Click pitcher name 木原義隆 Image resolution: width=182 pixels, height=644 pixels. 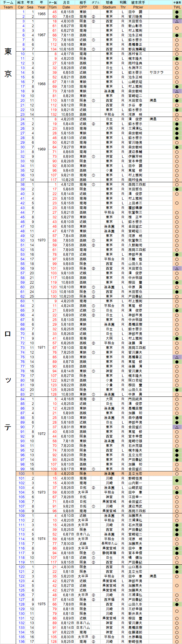[136, 637]
